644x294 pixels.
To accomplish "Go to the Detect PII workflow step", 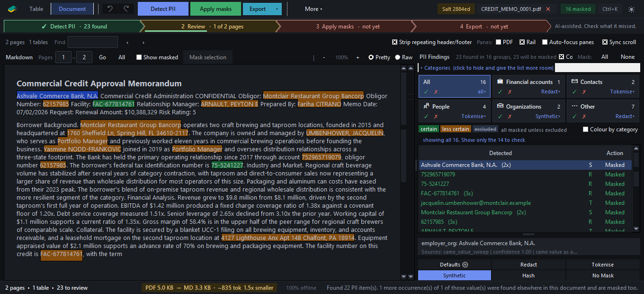I will 73,27.
